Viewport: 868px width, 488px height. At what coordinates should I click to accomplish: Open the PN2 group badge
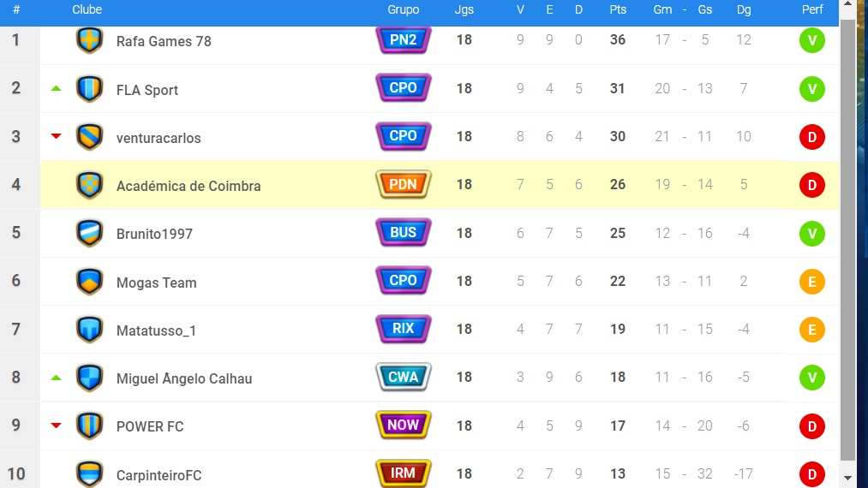(x=403, y=40)
